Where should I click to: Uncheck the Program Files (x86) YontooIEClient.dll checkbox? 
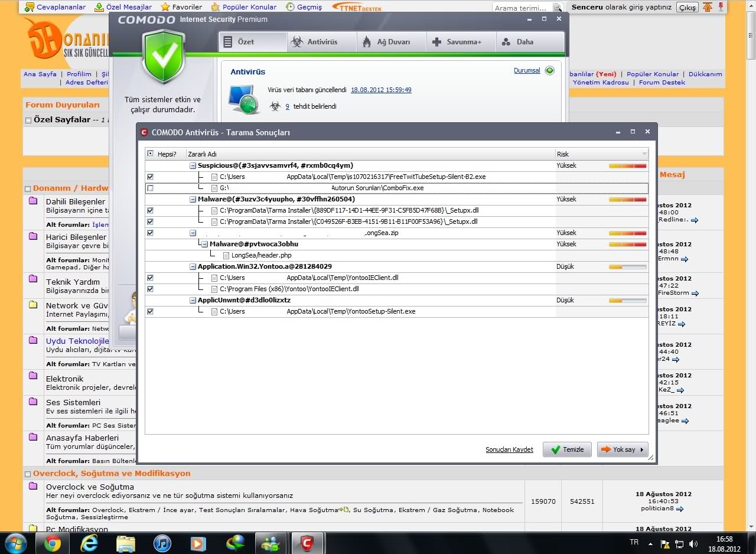coord(150,289)
